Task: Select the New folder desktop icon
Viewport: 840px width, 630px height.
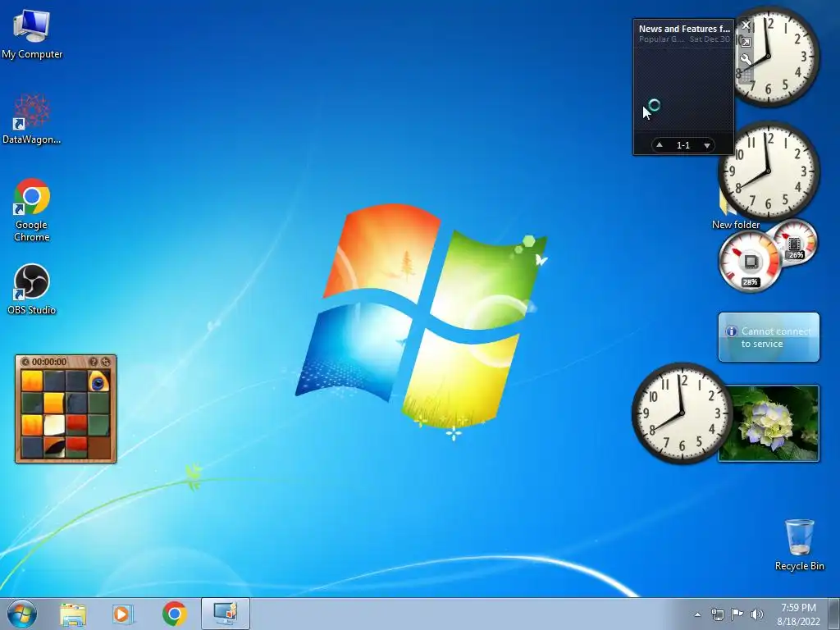Action: pos(736,225)
